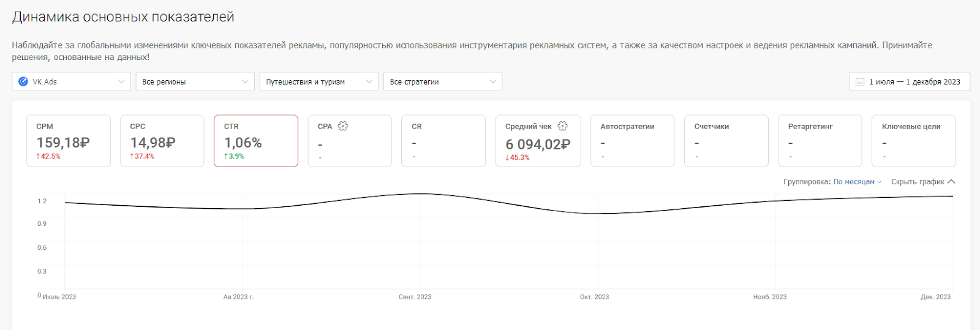Click the VK Ads logo icon
980x330 pixels.
(x=23, y=81)
